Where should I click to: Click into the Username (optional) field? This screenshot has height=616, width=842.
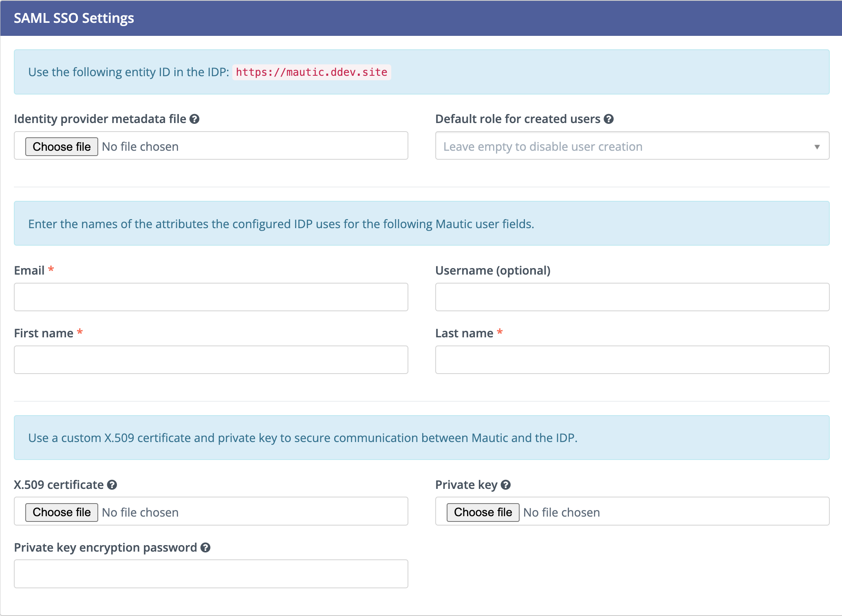[632, 297]
